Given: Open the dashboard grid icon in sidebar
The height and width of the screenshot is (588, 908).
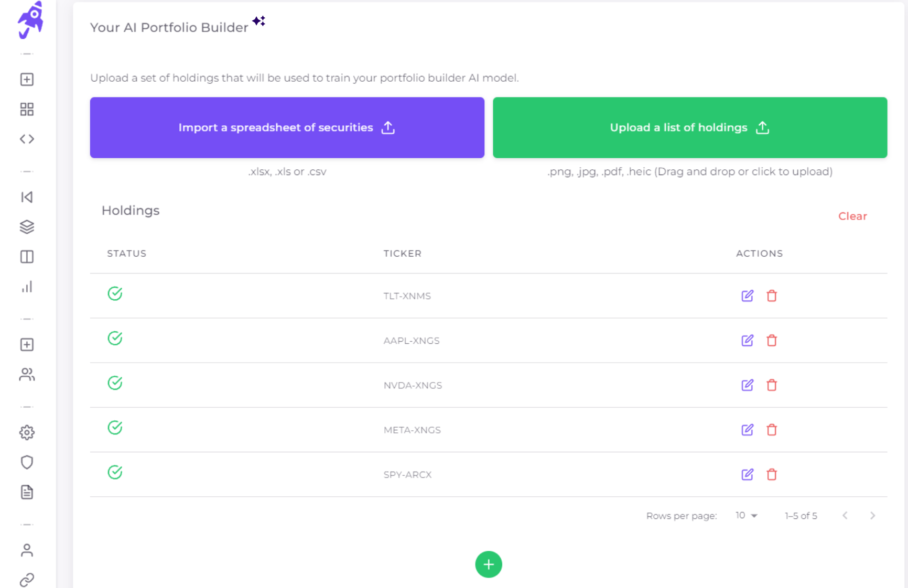Looking at the screenshot, I should pos(27,109).
